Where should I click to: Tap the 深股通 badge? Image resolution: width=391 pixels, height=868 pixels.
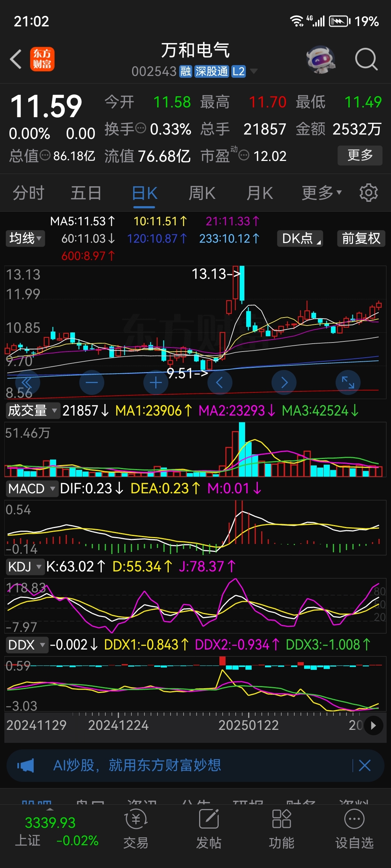[211, 71]
